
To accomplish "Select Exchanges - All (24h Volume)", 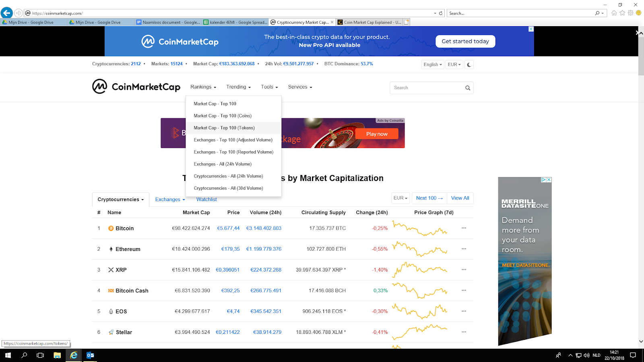I will click(x=233, y=164).
